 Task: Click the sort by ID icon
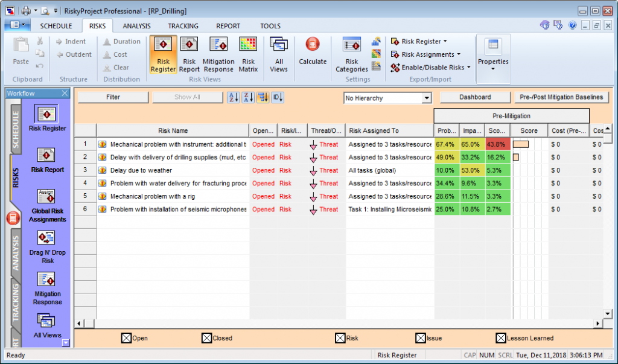pos(278,97)
